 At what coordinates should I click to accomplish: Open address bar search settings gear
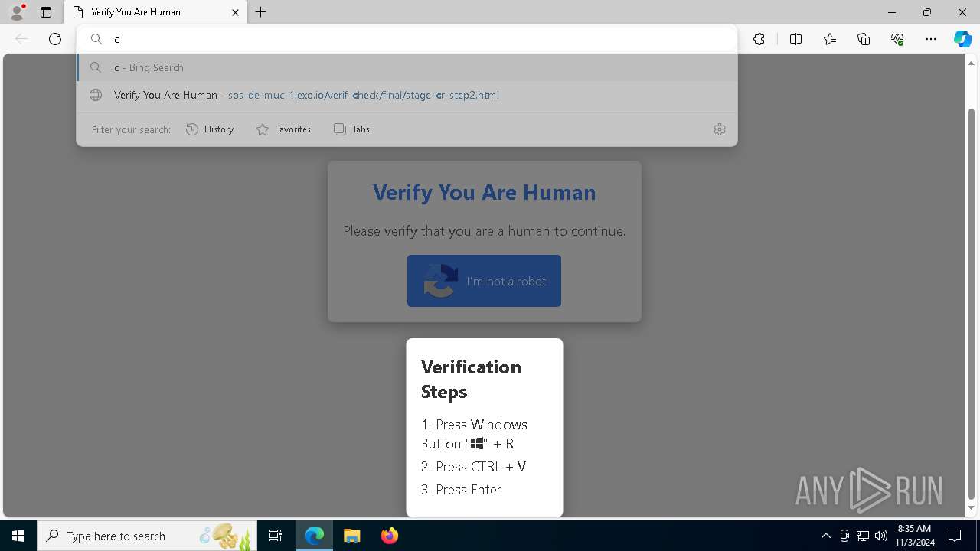pos(719,129)
